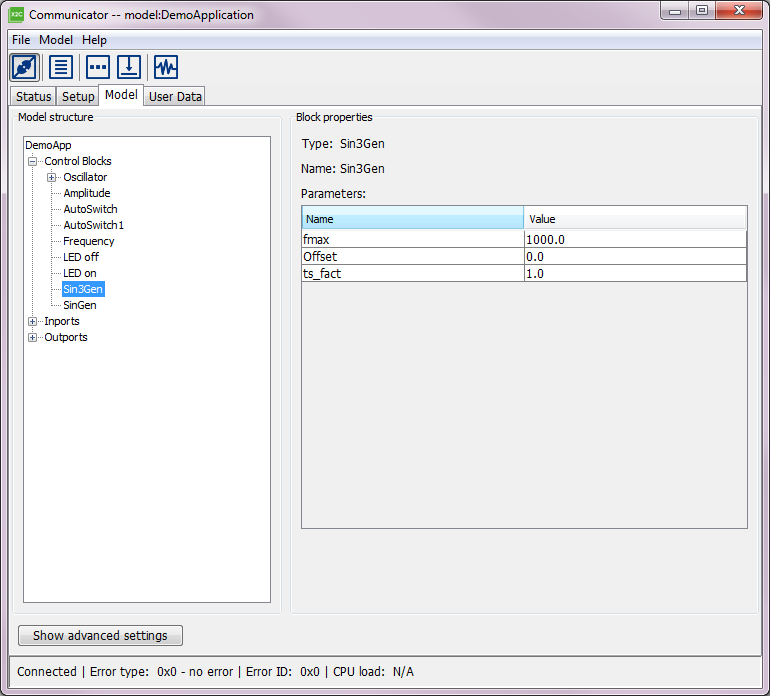
Task: Switch to the Status tab
Action: tap(33, 97)
